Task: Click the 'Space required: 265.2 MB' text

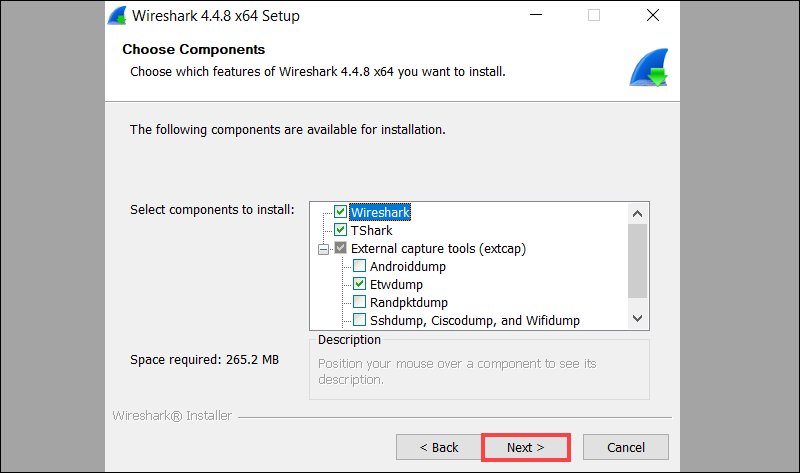Action: 204,360
